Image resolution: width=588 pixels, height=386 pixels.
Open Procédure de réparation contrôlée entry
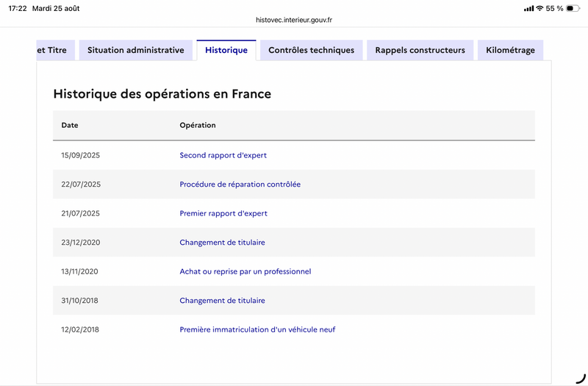coord(240,185)
